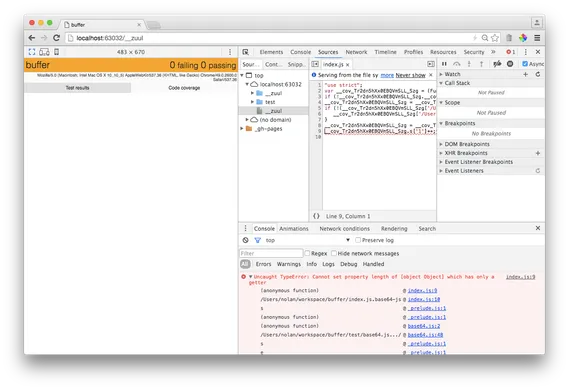
Task: Switch to the Elements panel
Action: point(271,52)
